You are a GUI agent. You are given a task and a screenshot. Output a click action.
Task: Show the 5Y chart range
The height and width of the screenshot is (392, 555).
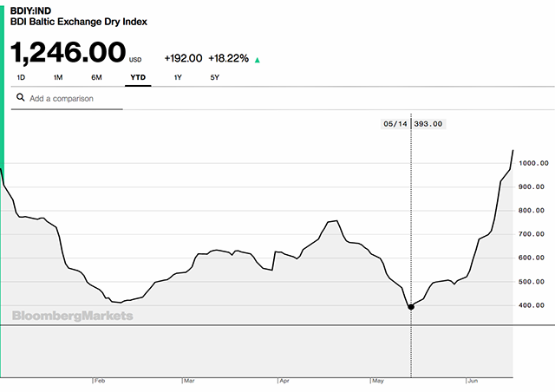pos(215,78)
